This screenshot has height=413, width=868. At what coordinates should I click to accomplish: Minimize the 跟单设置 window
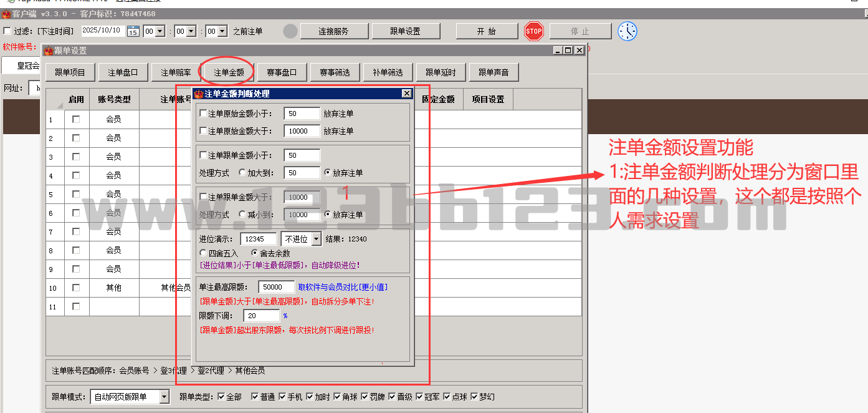[558, 51]
